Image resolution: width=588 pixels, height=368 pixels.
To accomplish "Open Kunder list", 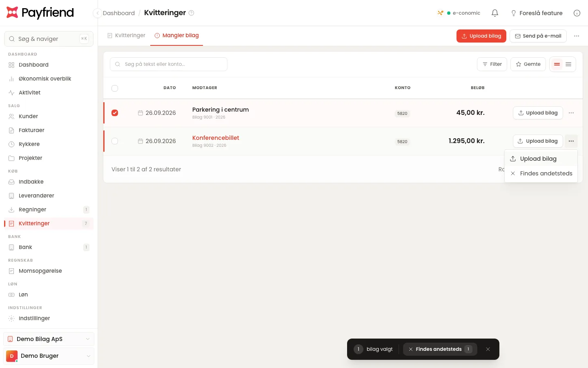I will 49,116.
